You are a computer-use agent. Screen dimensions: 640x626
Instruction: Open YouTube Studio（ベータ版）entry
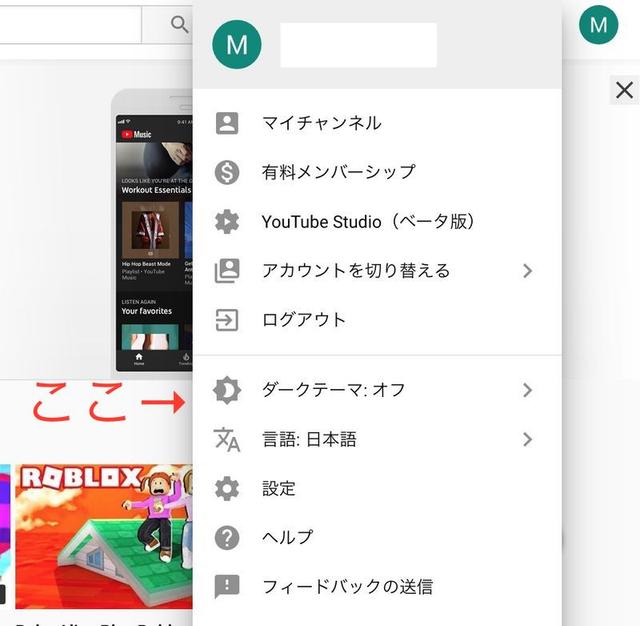point(377,222)
